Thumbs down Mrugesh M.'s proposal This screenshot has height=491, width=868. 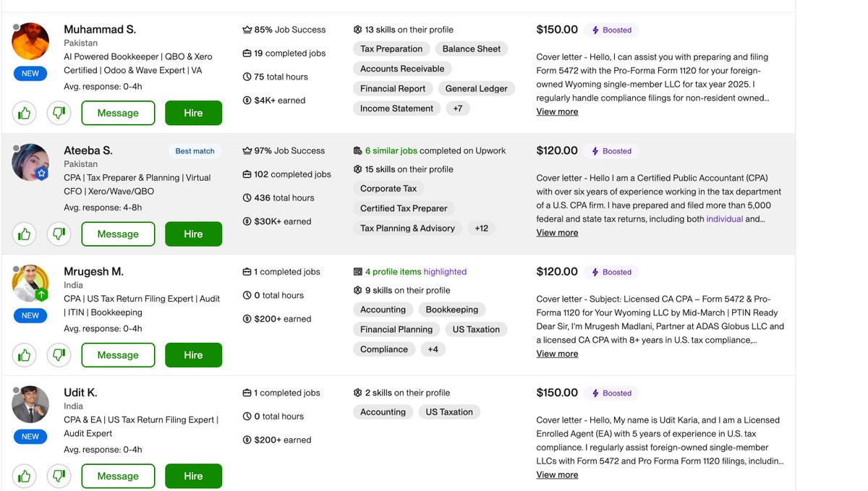pos(59,355)
